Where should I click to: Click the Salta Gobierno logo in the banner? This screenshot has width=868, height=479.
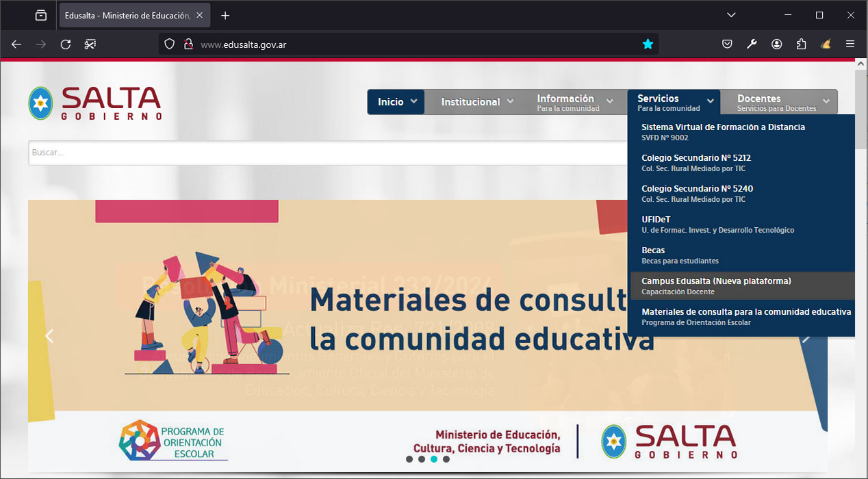pos(669,441)
